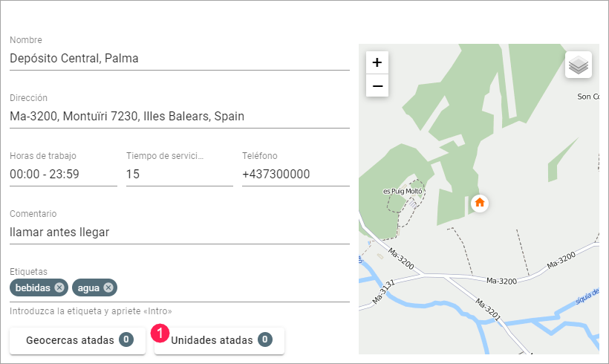Click the red badge numbered 1

point(160,334)
